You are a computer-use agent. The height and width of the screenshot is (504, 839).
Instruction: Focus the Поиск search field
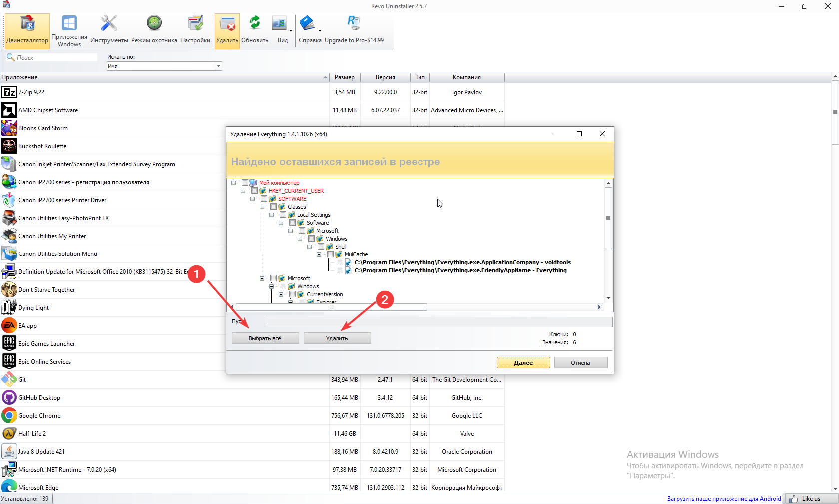[56, 58]
